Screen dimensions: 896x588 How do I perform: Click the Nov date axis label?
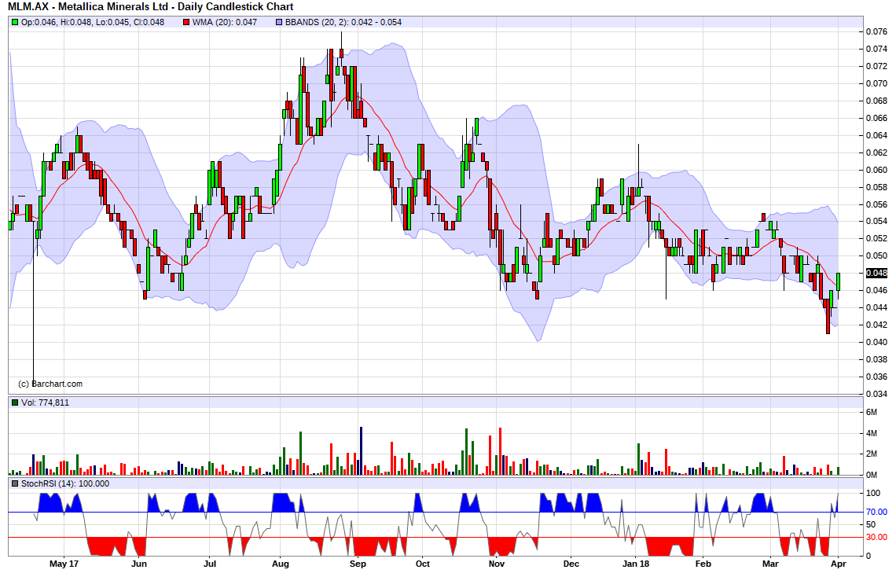(497, 564)
